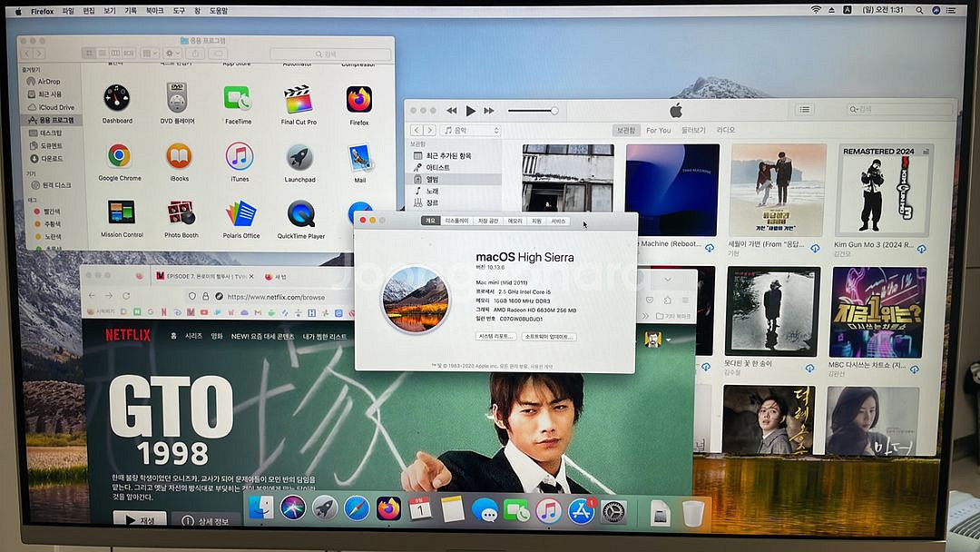Click 소프트웨어 업데이트 button in About This Mac

[549, 336]
